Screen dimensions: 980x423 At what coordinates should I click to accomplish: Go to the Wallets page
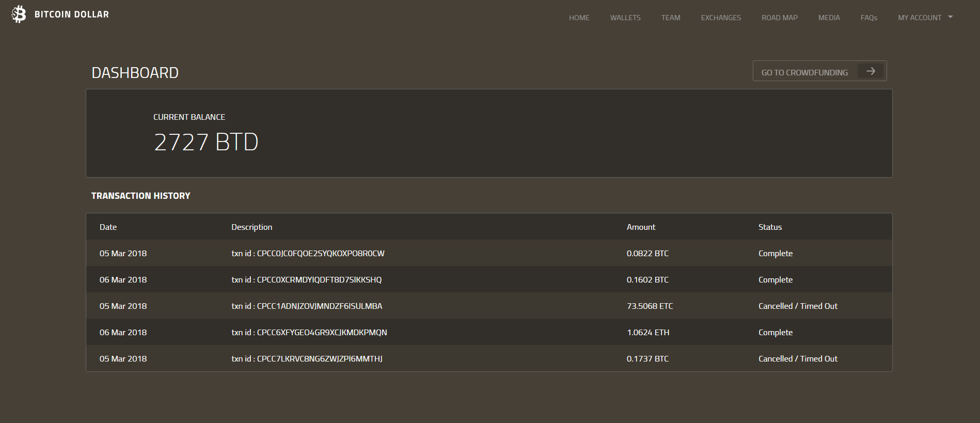click(625, 18)
